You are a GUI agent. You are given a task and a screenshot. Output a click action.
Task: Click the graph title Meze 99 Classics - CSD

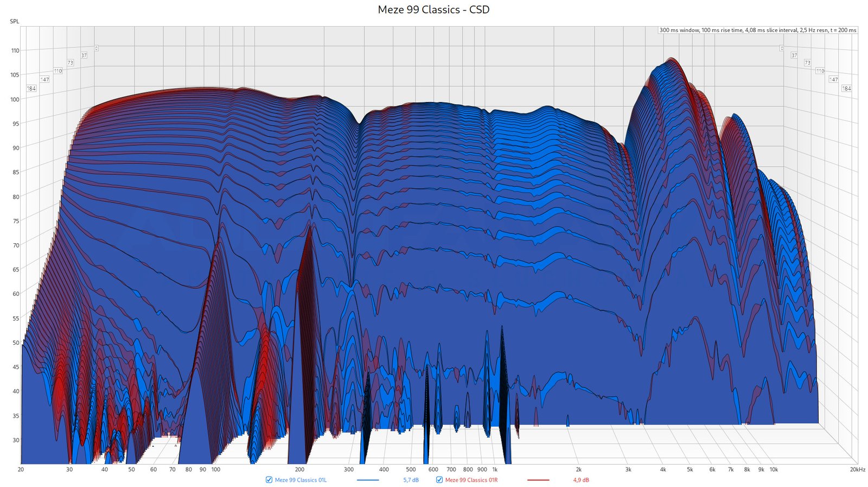433,10
